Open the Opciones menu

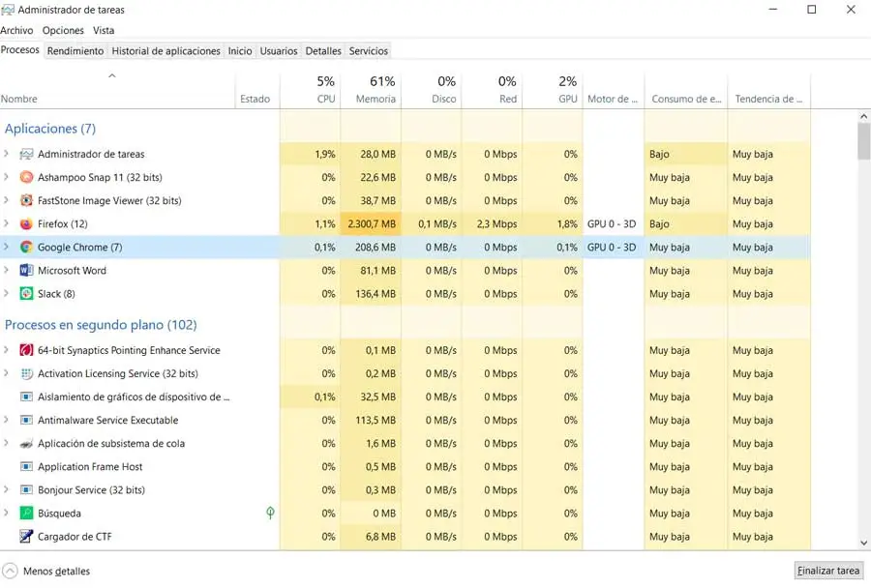(63, 31)
